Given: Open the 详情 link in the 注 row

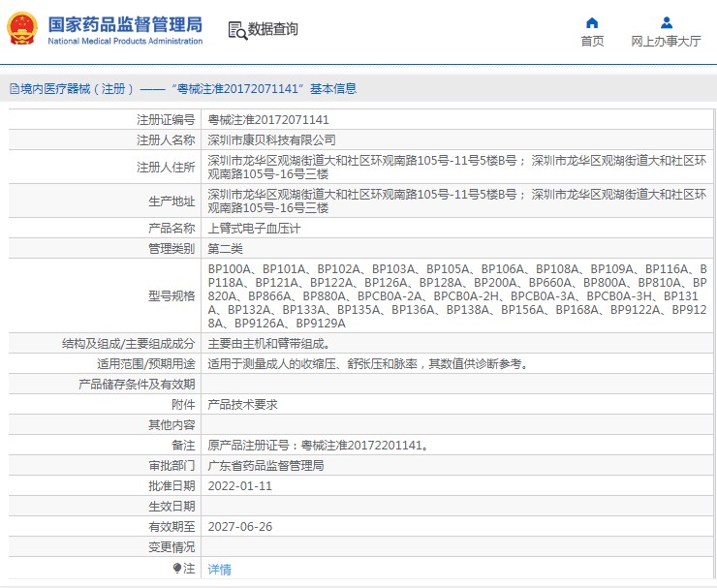Looking at the screenshot, I should pyautogui.click(x=220, y=570).
